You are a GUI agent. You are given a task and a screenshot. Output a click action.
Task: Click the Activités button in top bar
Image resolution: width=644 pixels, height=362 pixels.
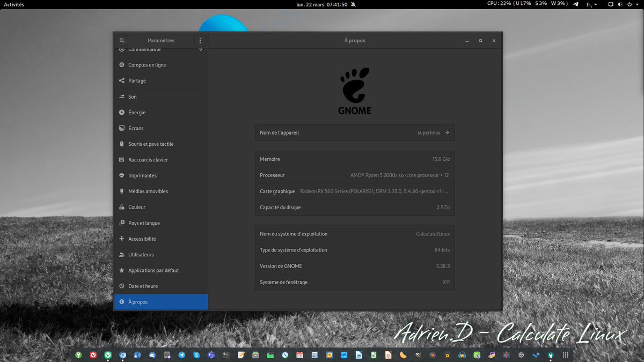pyautogui.click(x=14, y=4)
